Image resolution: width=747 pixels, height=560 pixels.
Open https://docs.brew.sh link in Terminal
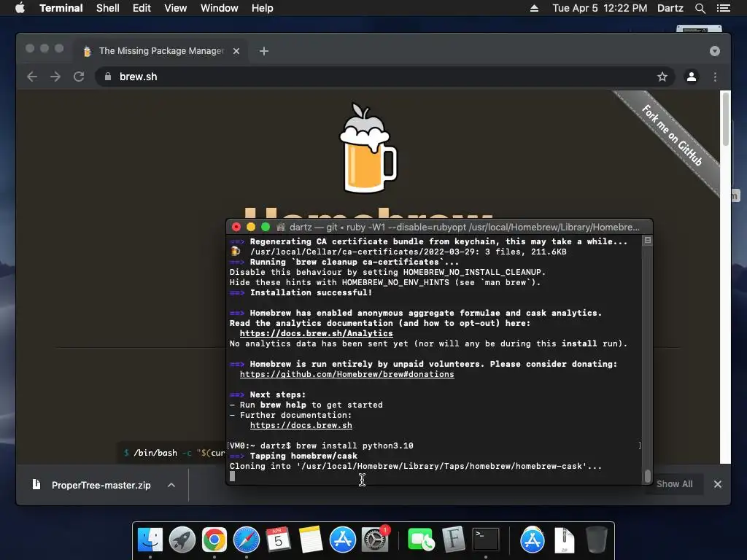coord(301,425)
